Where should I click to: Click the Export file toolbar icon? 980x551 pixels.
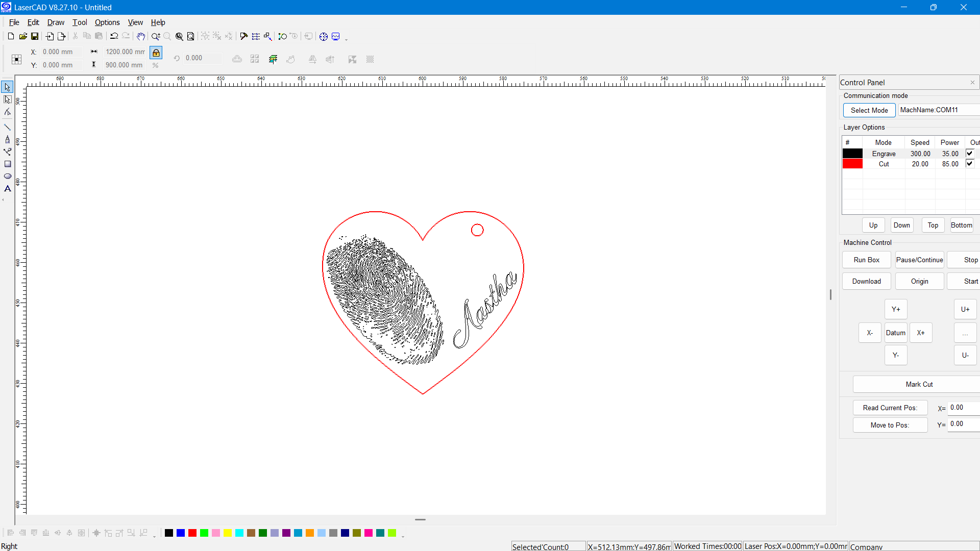(x=62, y=36)
